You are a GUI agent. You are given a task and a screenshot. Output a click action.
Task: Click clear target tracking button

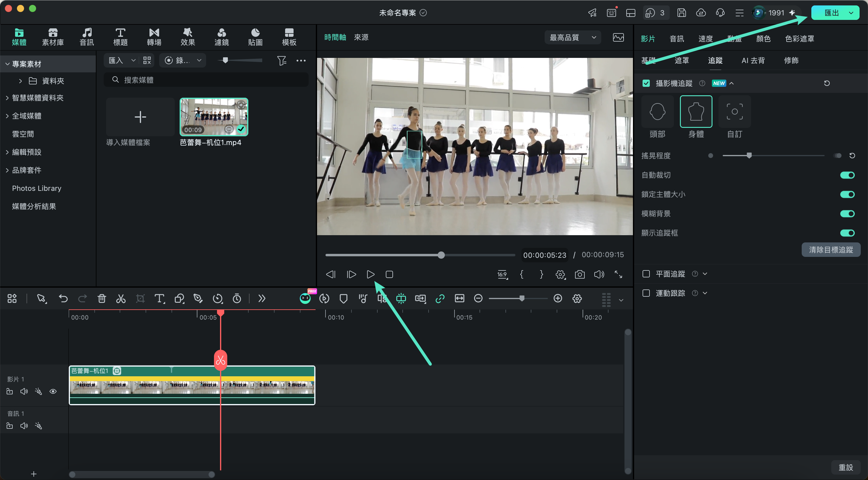tap(831, 250)
